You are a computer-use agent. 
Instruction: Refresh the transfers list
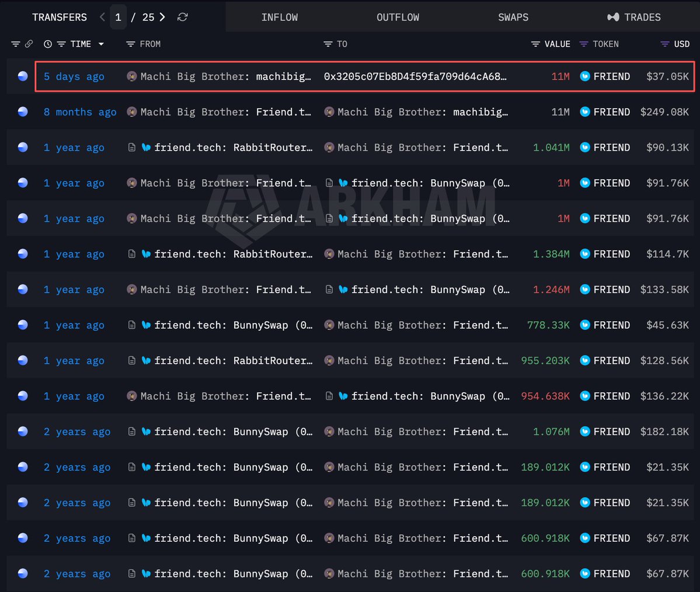pyautogui.click(x=182, y=17)
